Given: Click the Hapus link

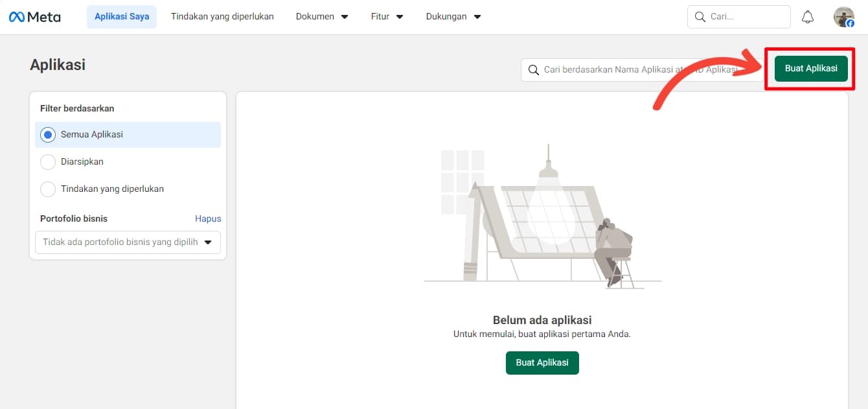Looking at the screenshot, I should [x=208, y=219].
